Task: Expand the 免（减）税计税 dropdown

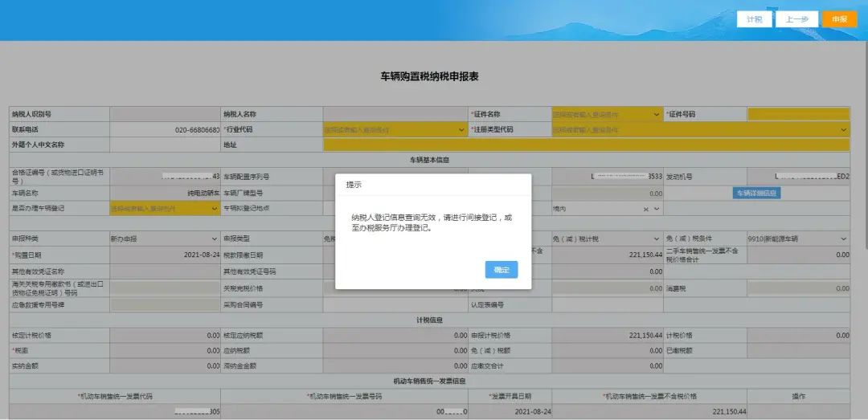Action: (608, 239)
